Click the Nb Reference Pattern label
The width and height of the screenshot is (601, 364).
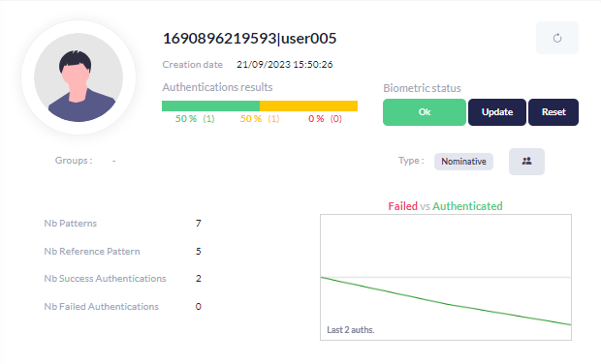[x=92, y=252]
